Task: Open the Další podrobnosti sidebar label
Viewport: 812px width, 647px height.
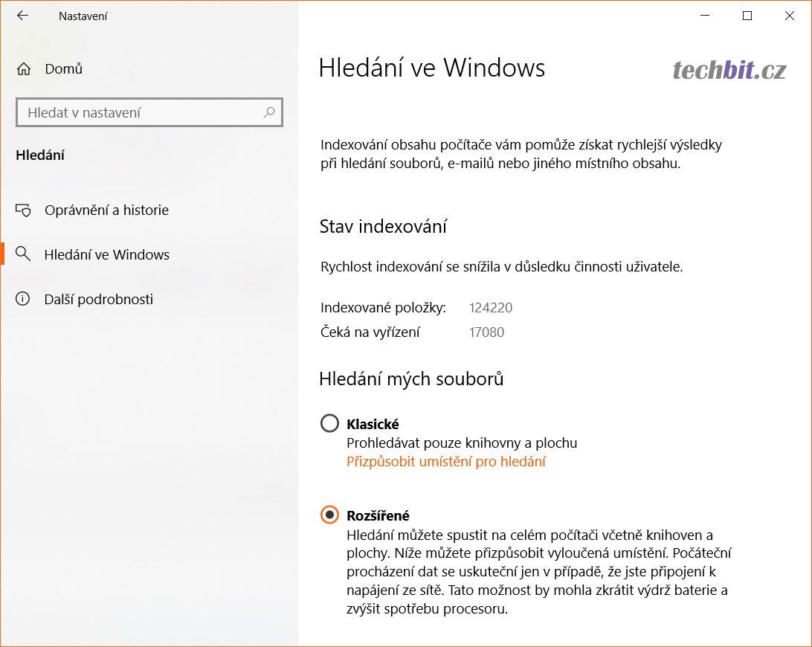Action: (99, 299)
